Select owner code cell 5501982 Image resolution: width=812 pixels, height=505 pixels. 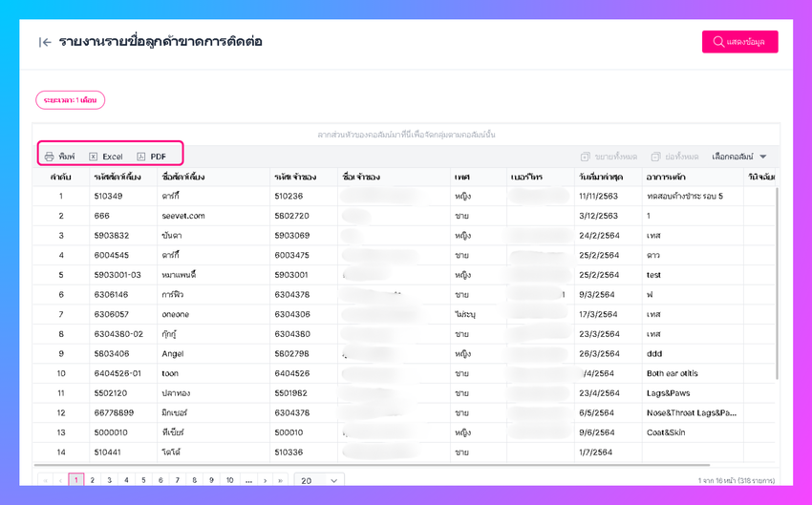coord(304,392)
